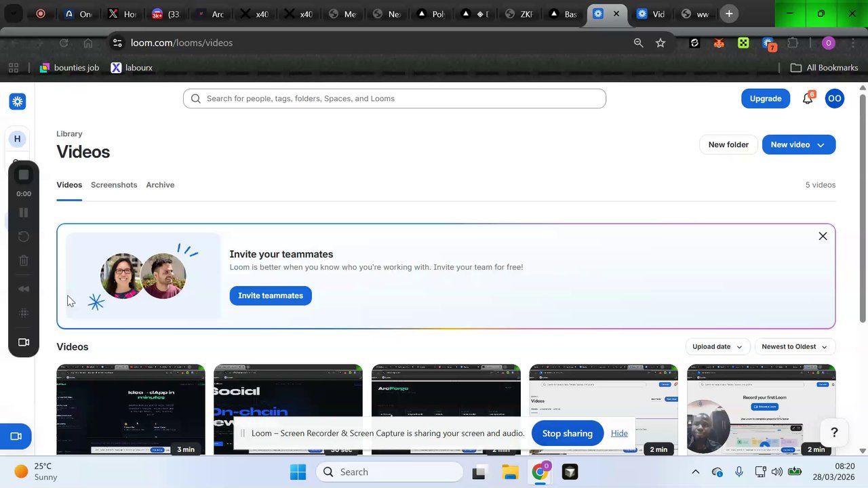Open the apps grid icon in bookmarks bar
868x488 pixels.
(x=13, y=68)
